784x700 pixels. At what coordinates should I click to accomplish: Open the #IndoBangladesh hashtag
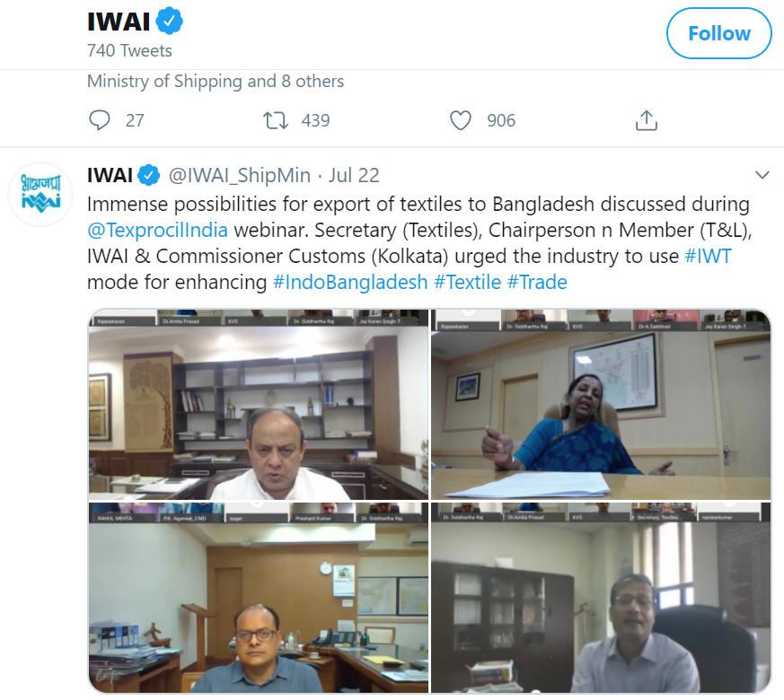350,283
